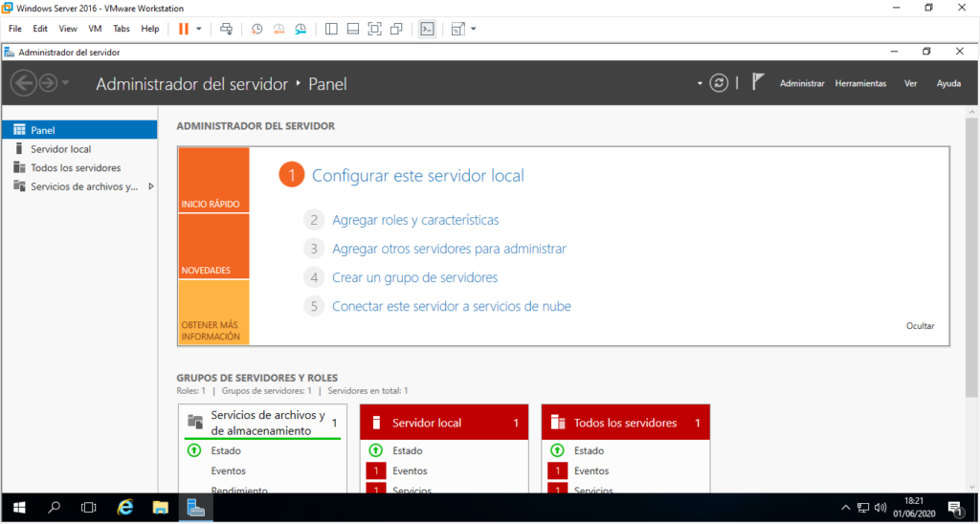Viewport: 980px width, 524px height.
Task: Select the orange NOVEDADES tile
Action: tap(212, 246)
